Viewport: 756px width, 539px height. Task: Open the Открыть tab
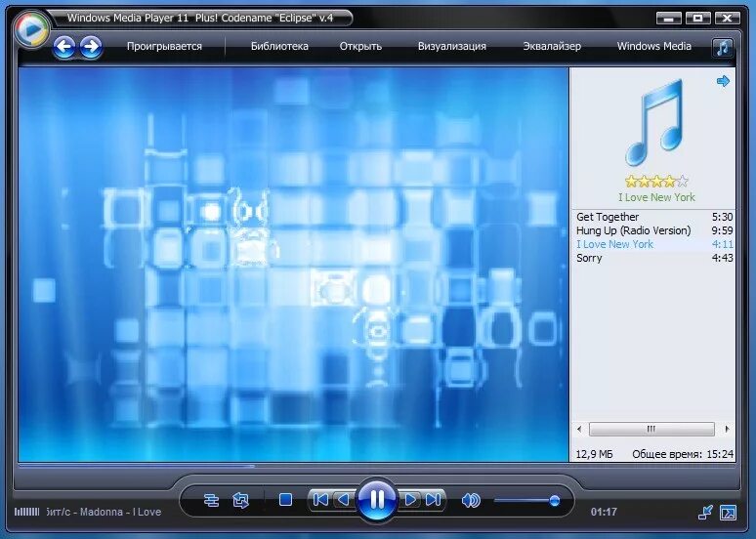pos(360,46)
